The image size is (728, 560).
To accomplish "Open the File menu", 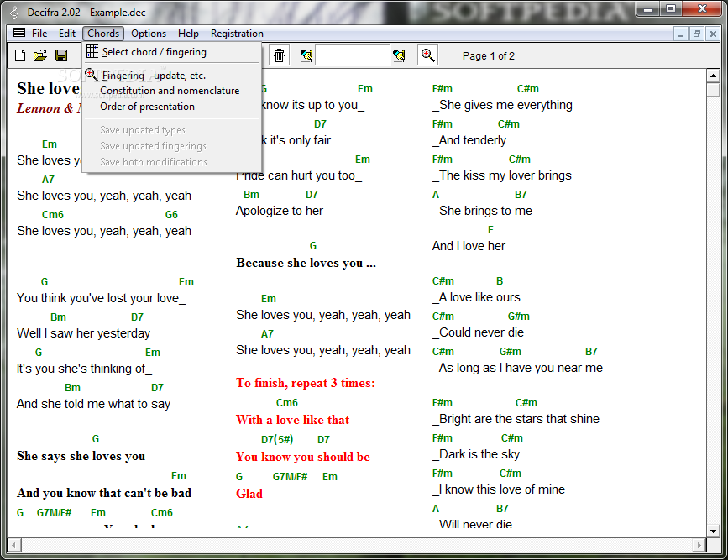I will click(x=39, y=34).
